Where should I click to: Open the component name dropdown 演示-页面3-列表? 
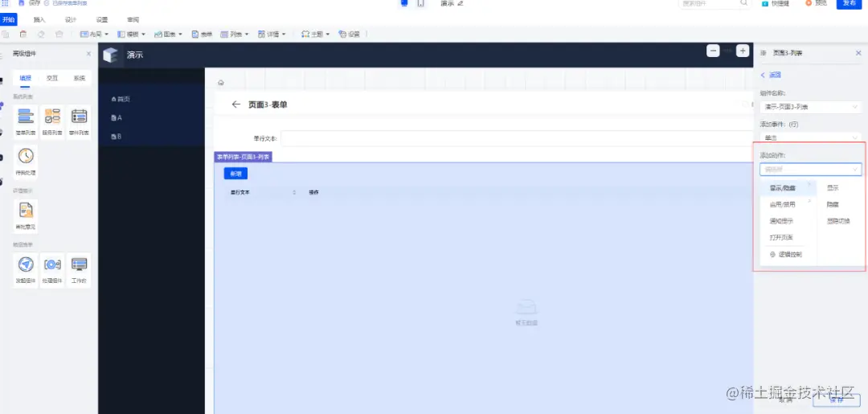coord(810,107)
